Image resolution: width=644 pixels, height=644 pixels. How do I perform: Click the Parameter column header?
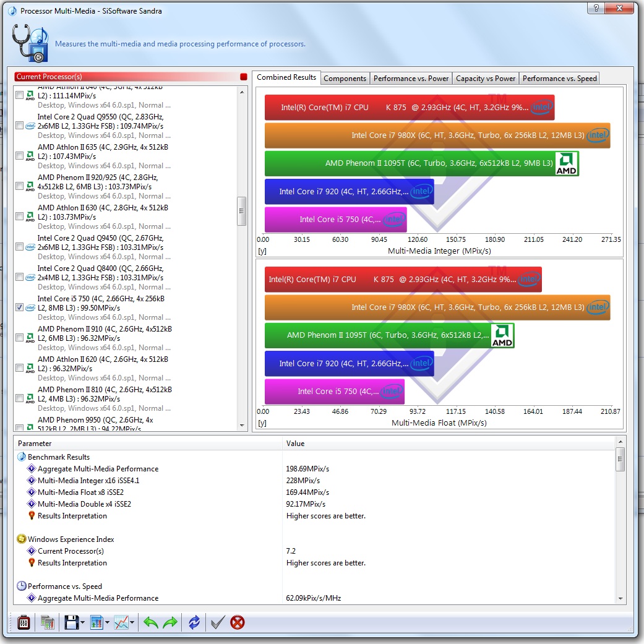click(x=148, y=443)
